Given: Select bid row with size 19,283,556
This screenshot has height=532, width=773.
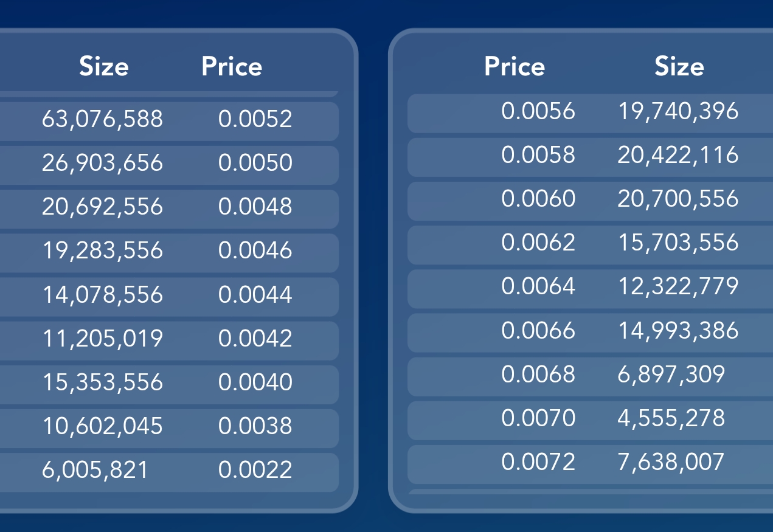Looking at the screenshot, I should pos(102,250).
